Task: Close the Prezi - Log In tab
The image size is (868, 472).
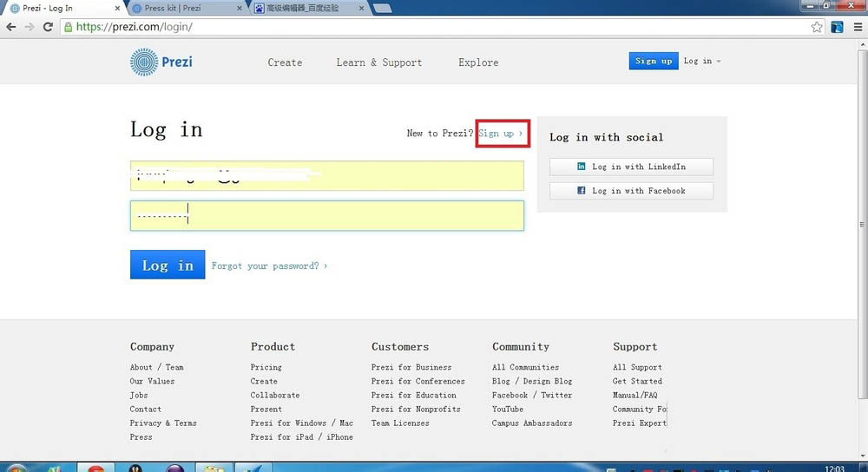Action: pyautogui.click(x=117, y=9)
